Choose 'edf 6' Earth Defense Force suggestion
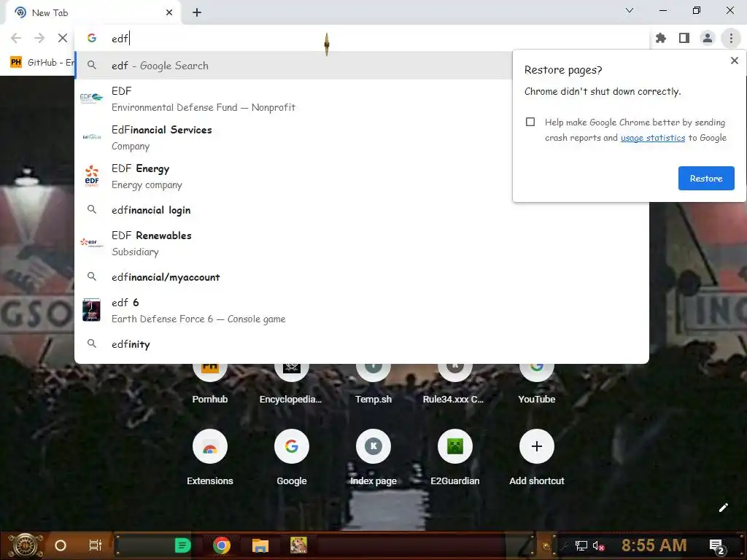The height and width of the screenshot is (560, 747). (362, 311)
